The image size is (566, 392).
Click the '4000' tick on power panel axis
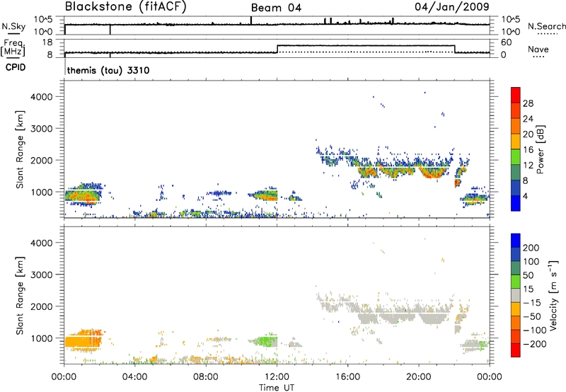click(x=42, y=97)
